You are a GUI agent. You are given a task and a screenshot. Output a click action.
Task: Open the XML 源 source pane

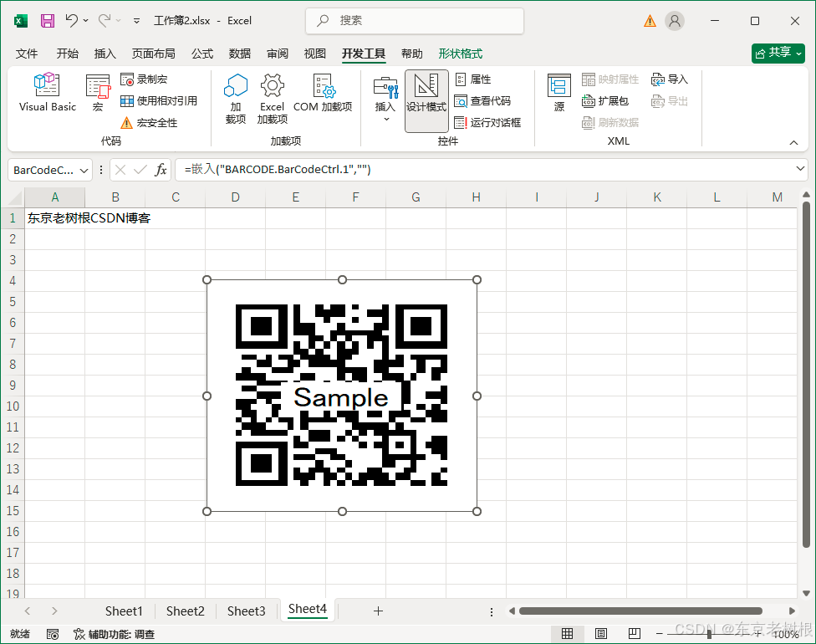[559, 93]
